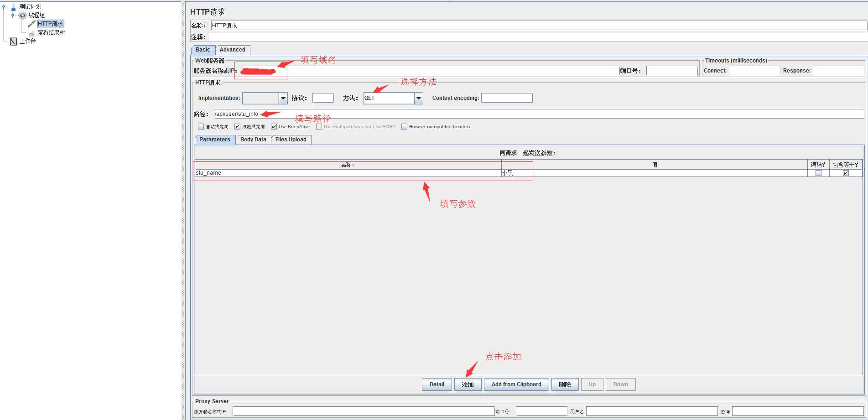The image size is (868, 420).
Task: Toggle the 自动重定向 checkbox
Action: 201,127
